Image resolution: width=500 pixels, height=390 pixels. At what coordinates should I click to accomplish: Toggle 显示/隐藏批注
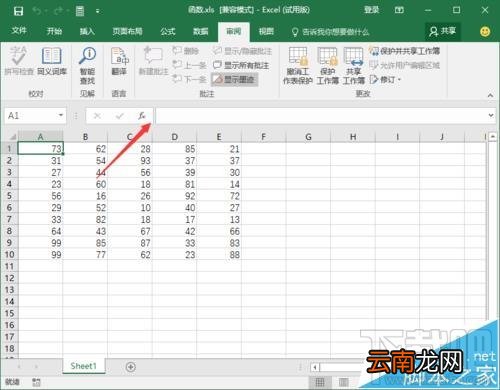click(x=242, y=51)
